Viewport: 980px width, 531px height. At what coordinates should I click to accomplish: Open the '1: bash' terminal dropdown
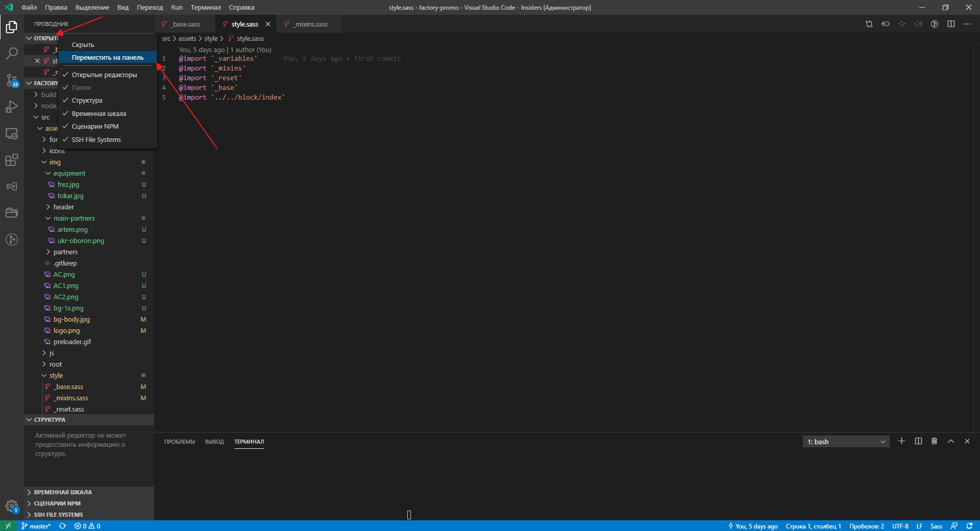846,442
